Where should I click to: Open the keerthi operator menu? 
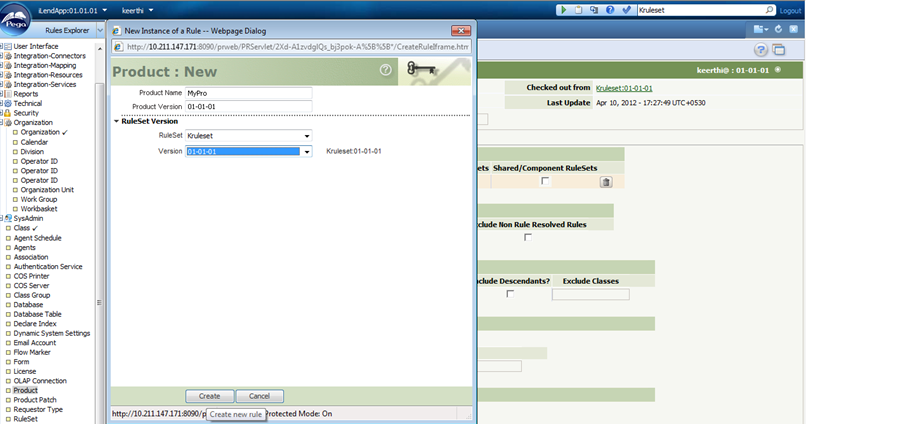point(144,10)
